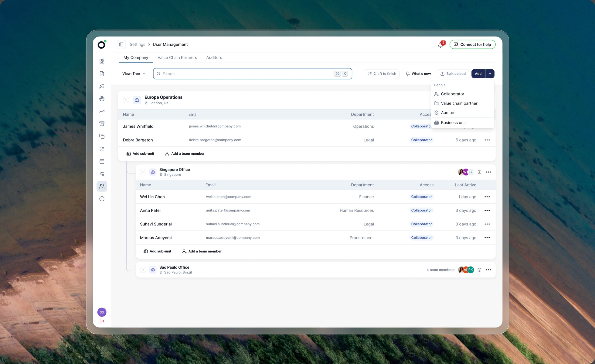Screen dimensions: 595x364
Task: Select Auditor from the Add menu
Action: tap(462, 113)
